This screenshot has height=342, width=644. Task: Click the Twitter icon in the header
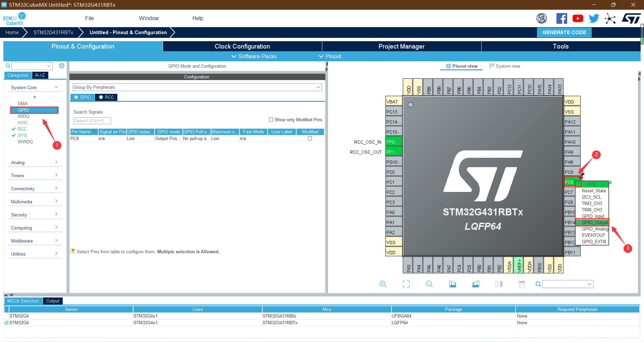point(594,18)
